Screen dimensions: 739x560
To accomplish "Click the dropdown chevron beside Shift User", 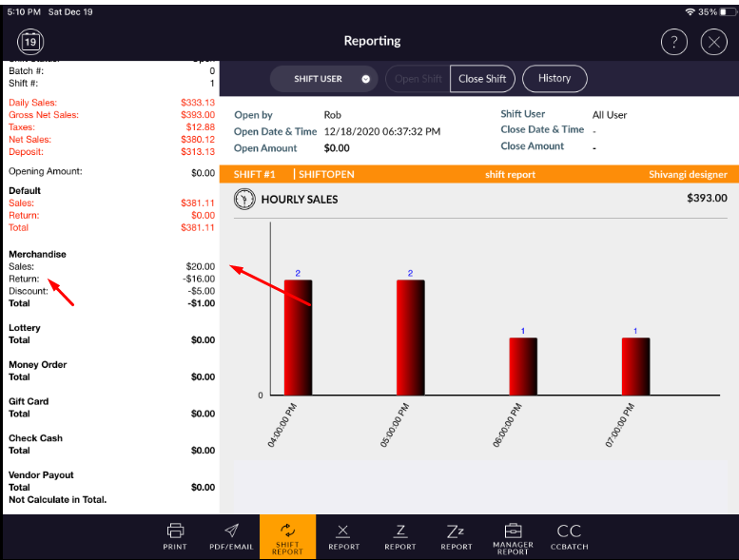I will (365, 79).
